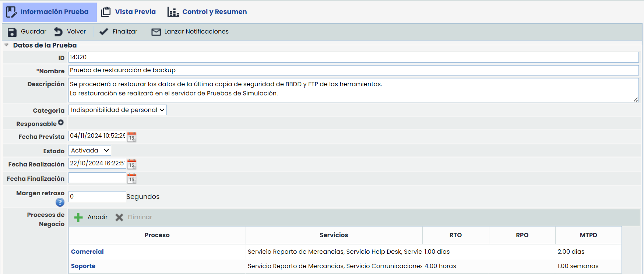Viewport: 644px width, 274px height.
Task: Collapse the Datos de la Prueba section
Action: [7, 45]
